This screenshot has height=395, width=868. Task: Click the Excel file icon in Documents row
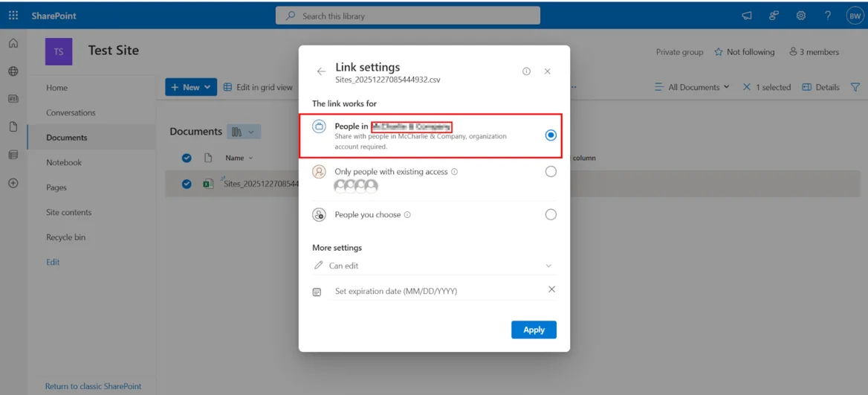point(209,184)
